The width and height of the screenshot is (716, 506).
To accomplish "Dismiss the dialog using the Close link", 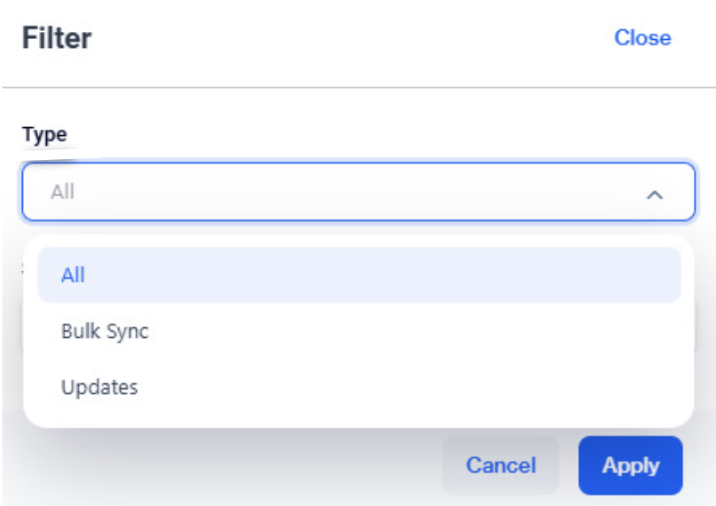I will pyautogui.click(x=642, y=37).
